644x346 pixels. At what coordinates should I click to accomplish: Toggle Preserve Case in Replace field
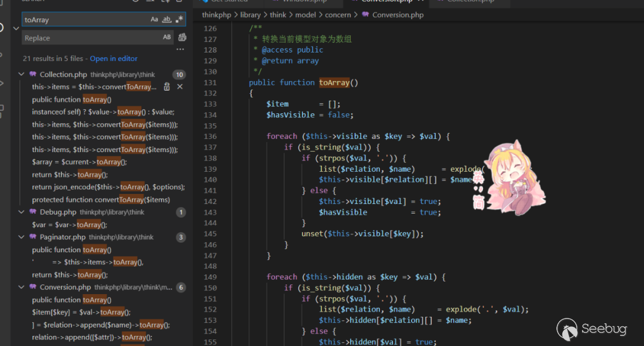(167, 38)
